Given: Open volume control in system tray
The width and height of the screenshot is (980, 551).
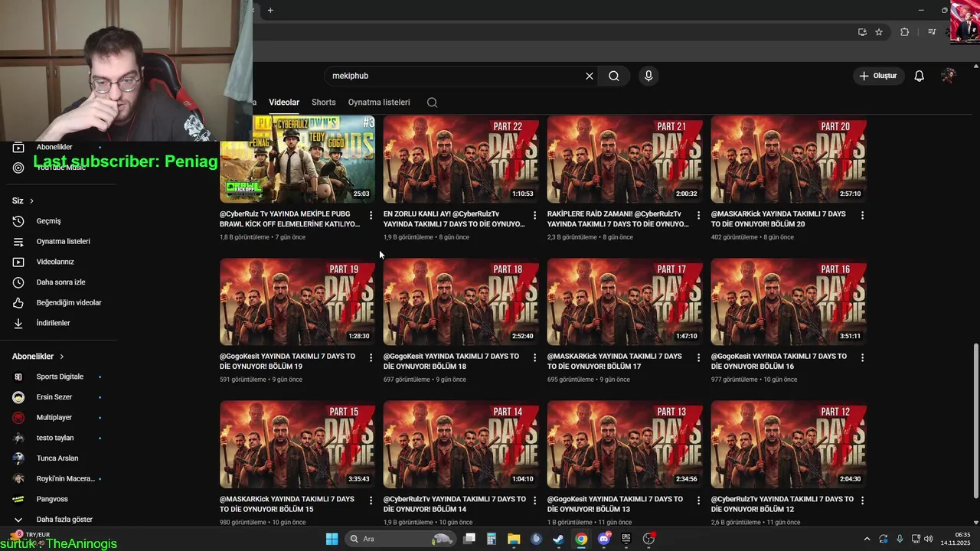Looking at the screenshot, I should point(929,539).
